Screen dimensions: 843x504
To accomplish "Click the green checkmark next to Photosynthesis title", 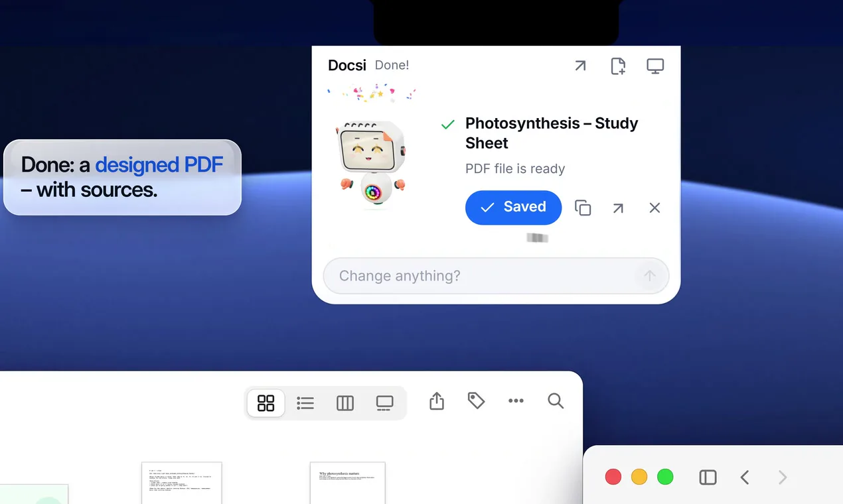I will (448, 124).
